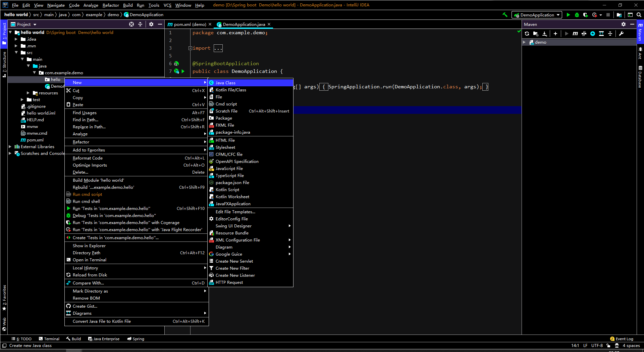Collapse the src folder arrow

click(x=16, y=53)
